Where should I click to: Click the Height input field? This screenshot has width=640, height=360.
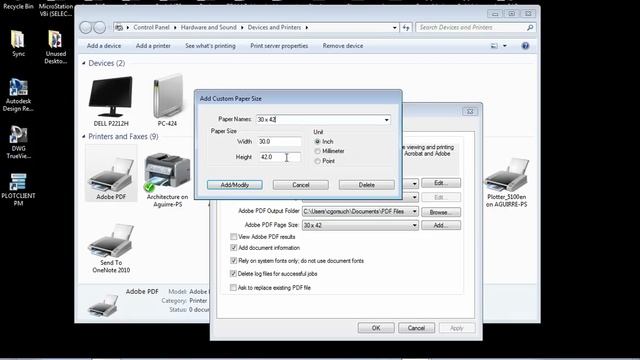tap(280, 157)
